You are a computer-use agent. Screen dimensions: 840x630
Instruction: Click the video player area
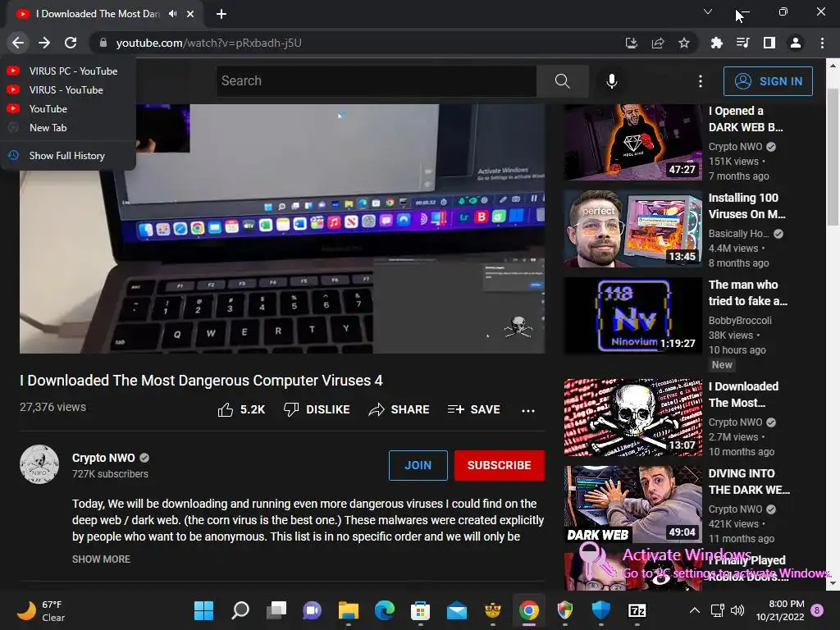tap(282, 229)
